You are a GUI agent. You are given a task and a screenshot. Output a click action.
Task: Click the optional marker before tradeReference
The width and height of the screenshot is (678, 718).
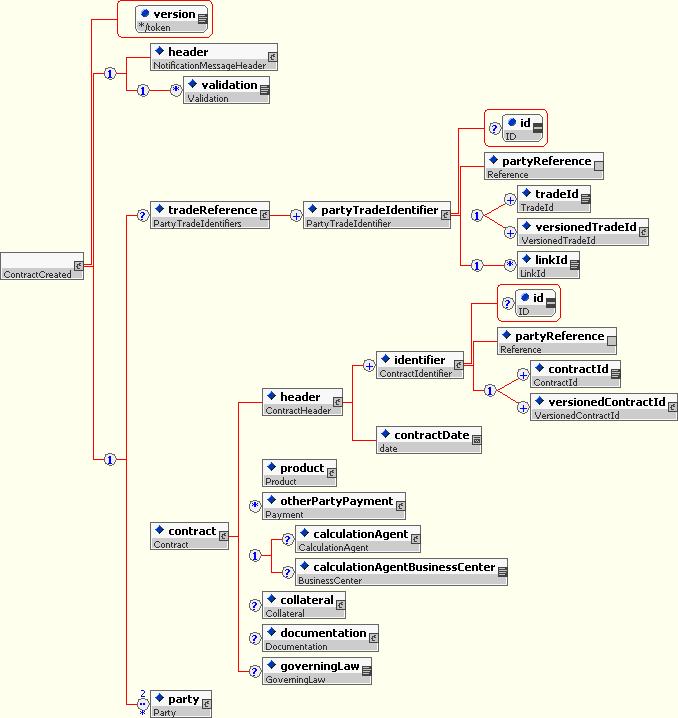[x=142, y=214]
